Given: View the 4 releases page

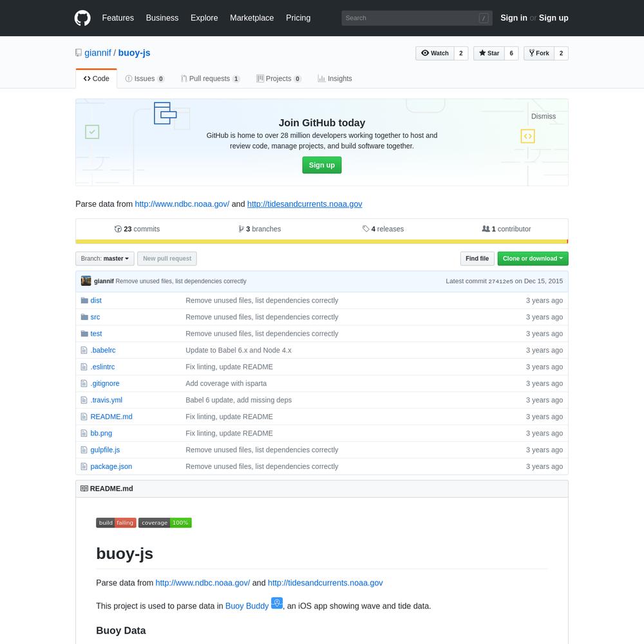Looking at the screenshot, I should [383, 229].
